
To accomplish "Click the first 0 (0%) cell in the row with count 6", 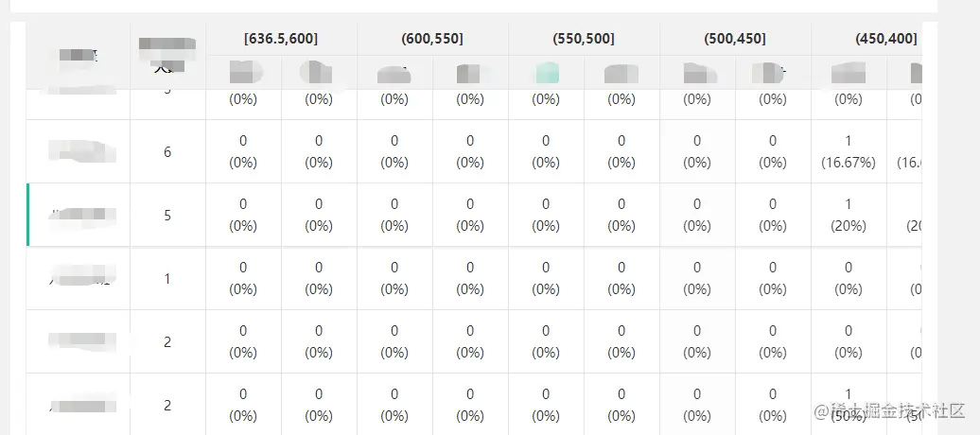I will click(x=243, y=151).
